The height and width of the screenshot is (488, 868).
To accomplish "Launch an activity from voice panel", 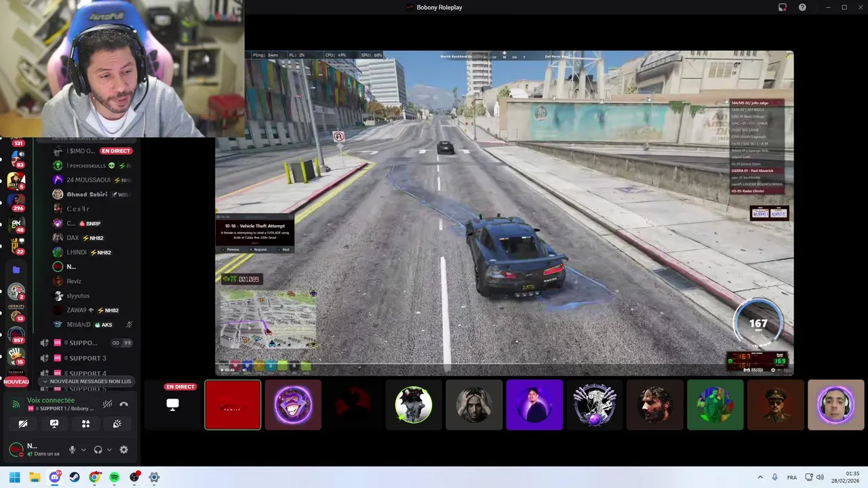I will click(x=85, y=424).
